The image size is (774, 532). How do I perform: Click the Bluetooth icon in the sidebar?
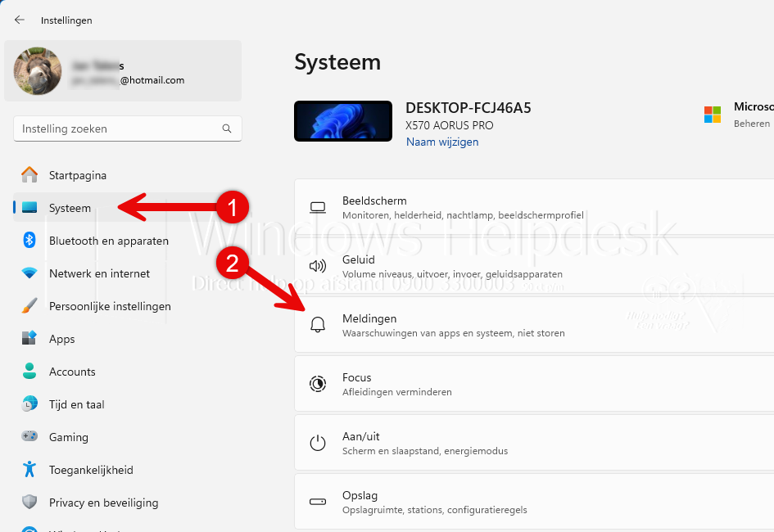tap(29, 240)
